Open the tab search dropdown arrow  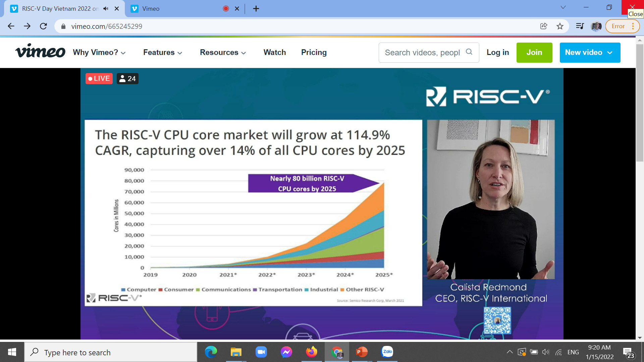coord(563,7)
